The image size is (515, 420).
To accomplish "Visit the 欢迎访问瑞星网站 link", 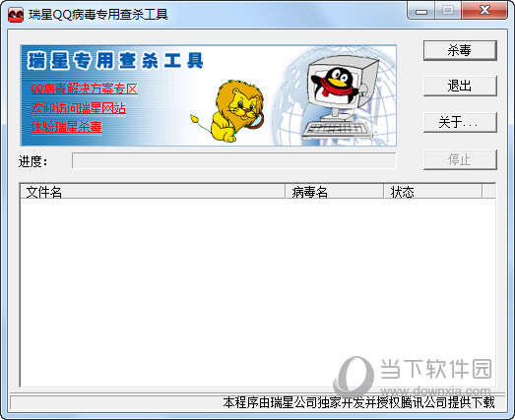I will pos(79,108).
